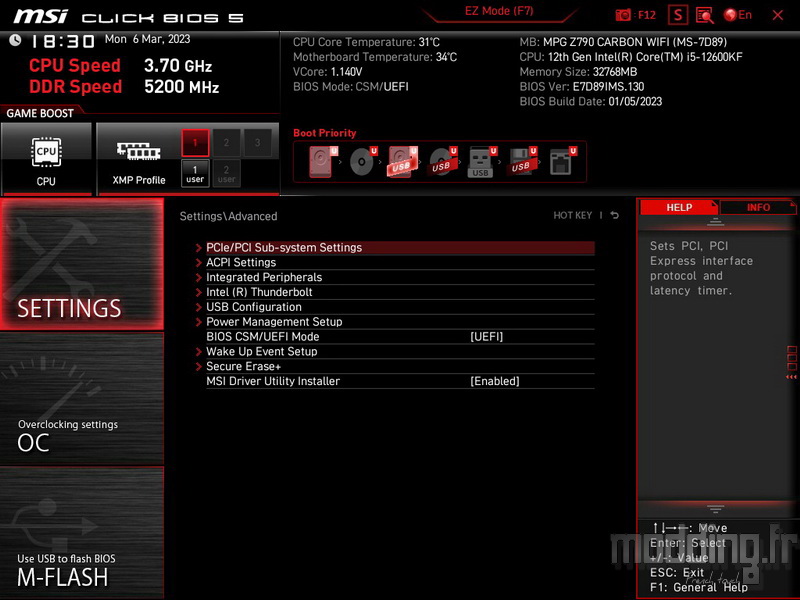
Task: Open PCIe/PCI Sub-system Settings
Action: (400, 247)
